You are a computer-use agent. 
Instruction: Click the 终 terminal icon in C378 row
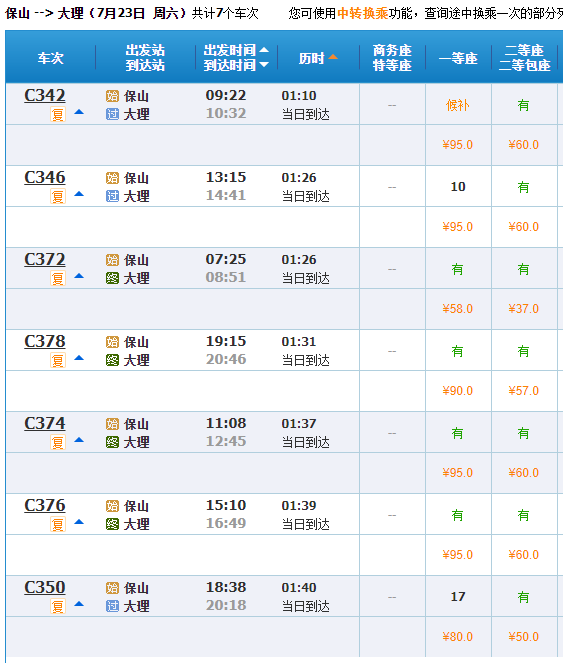(x=112, y=360)
